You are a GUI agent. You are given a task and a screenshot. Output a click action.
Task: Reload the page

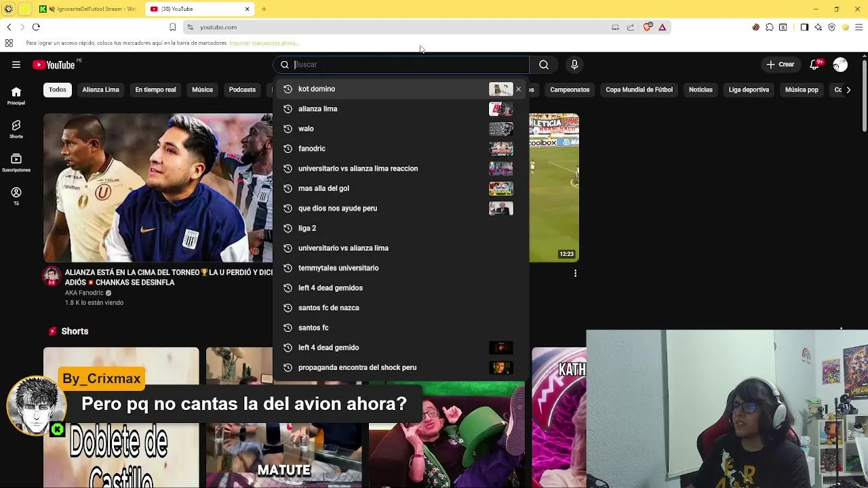pyautogui.click(x=36, y=27)
